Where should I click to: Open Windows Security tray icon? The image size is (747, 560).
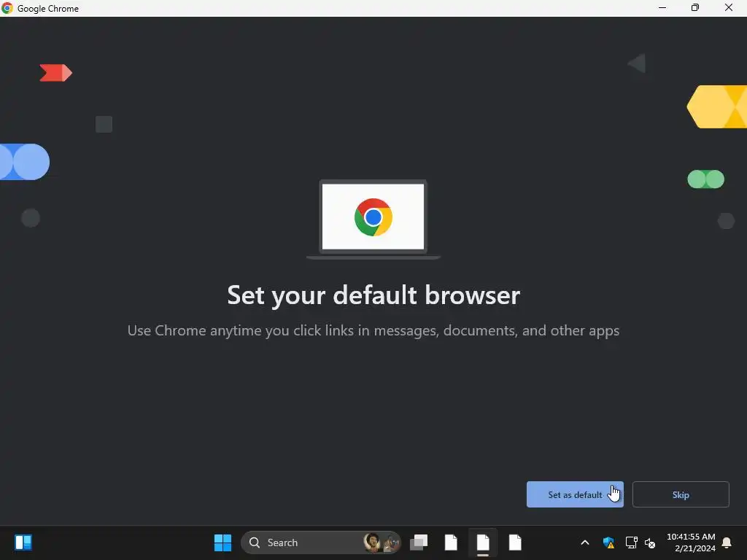608,542
